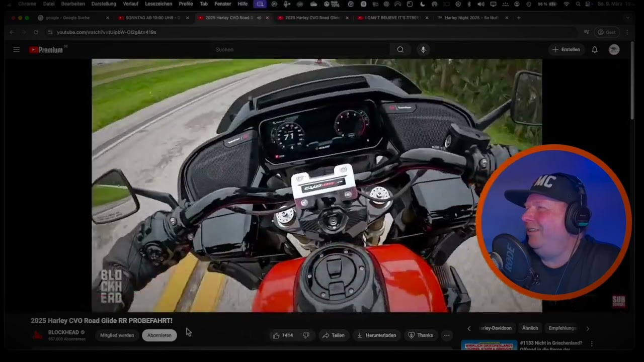The height and width of the screenshot is (362, 644).
Task: Click the Herunterladen download button
Action: pos(376,335)
